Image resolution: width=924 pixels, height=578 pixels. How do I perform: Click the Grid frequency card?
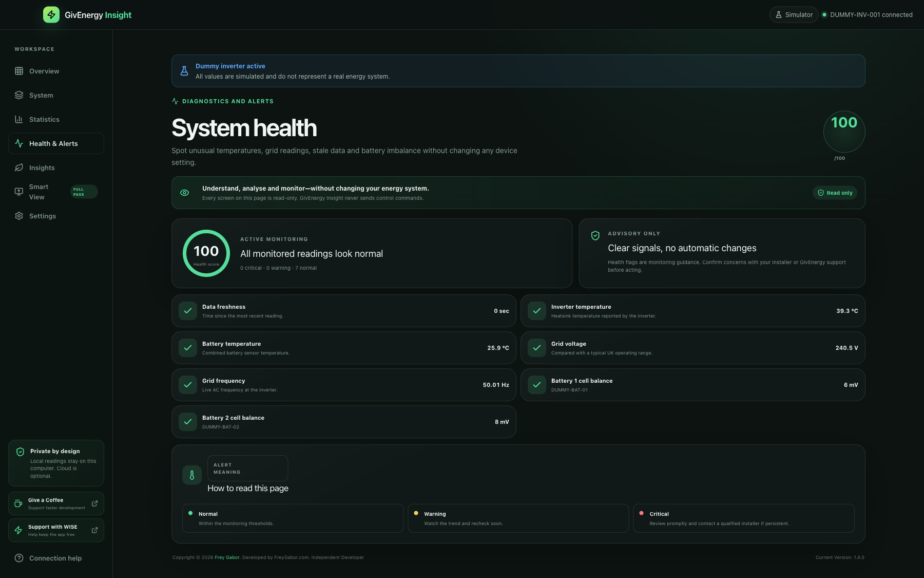pyautogui.click(x=344, y=385)
